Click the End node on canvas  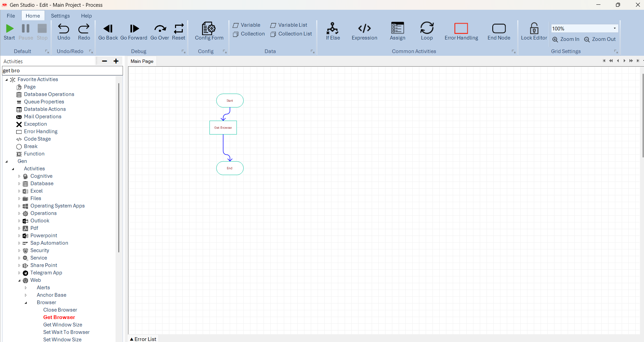click(x=230, y=168)
